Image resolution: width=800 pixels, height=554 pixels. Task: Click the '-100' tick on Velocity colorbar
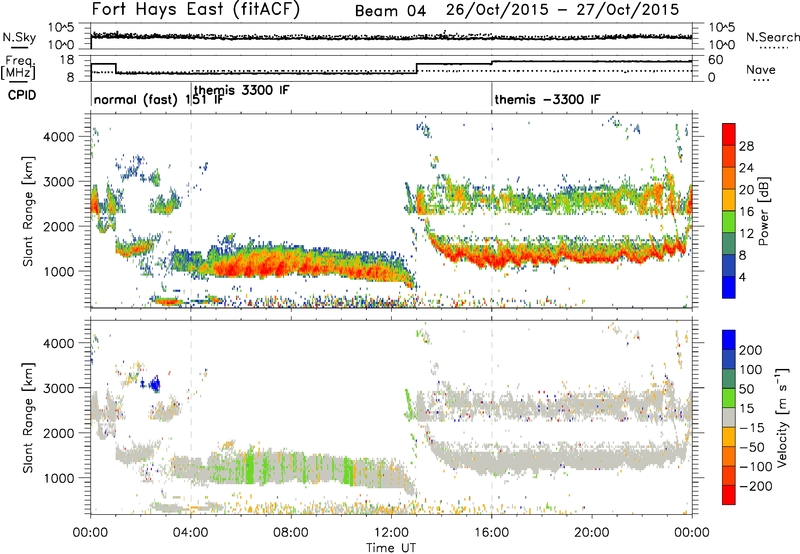coord(756,466)
